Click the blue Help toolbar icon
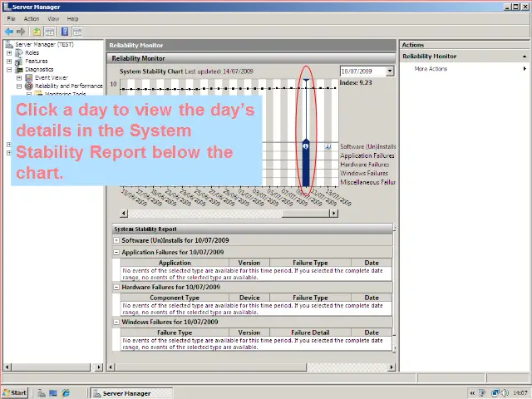Viewport: 532px width, 399px height. (65, 32)
